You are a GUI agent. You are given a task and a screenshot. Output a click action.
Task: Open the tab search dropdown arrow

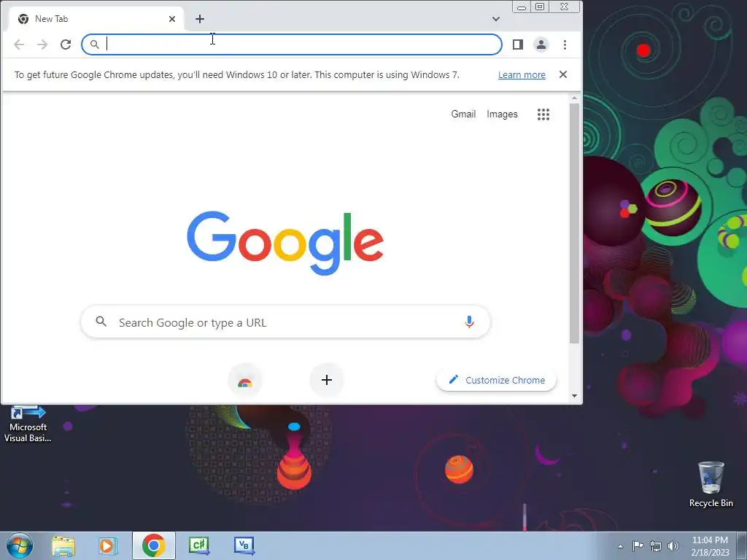pyautogui.click(x=496, y=19)
